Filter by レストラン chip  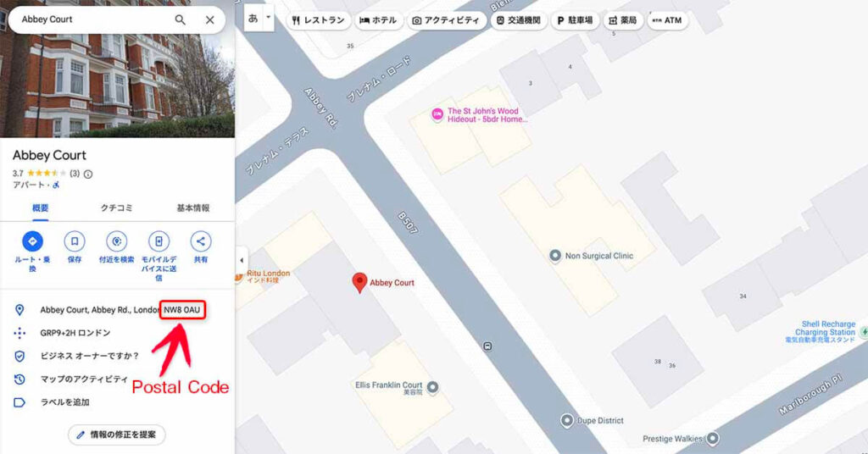click(319, 20)
